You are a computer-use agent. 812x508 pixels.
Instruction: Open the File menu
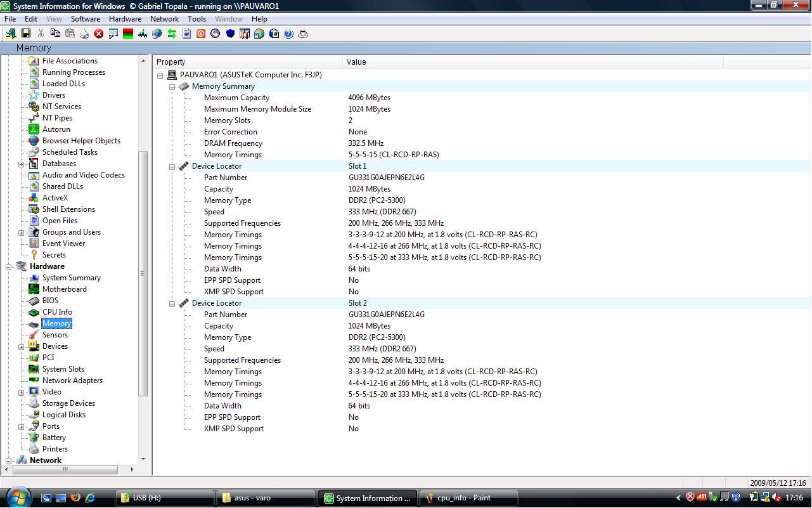coord(10,19)
